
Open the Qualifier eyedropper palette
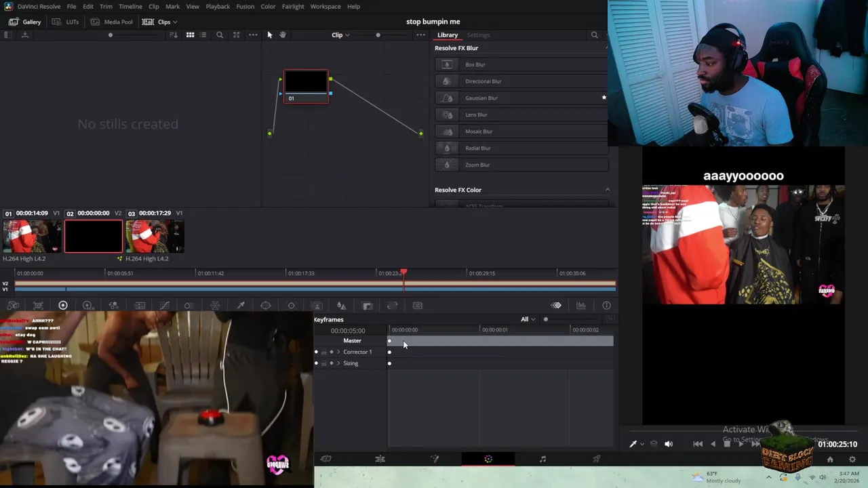[241, 306]
